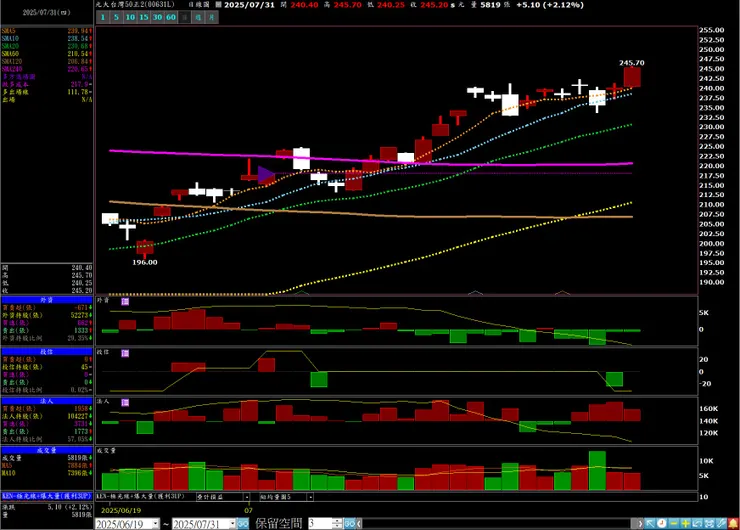This screenshot has height=530, width=740.
Task: Click the purple icon in 外資 panel
Action: pyautogui.click(x=125, y=301)
